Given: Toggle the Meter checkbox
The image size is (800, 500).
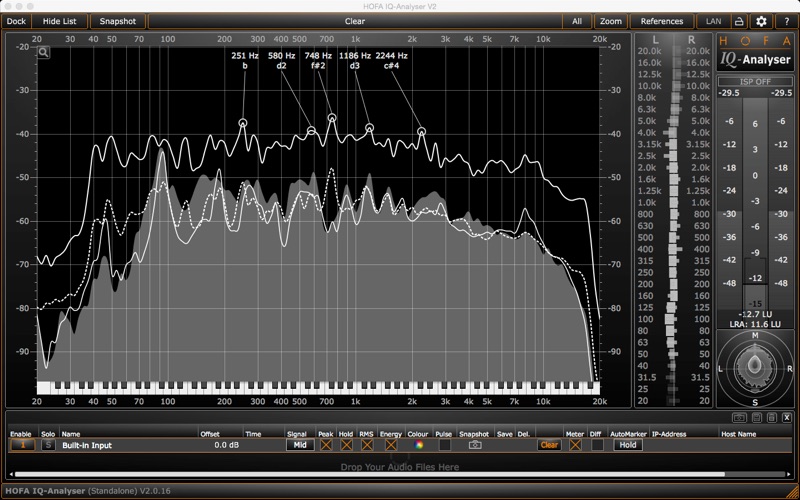Looking at the screenshot, I should 575,445.
